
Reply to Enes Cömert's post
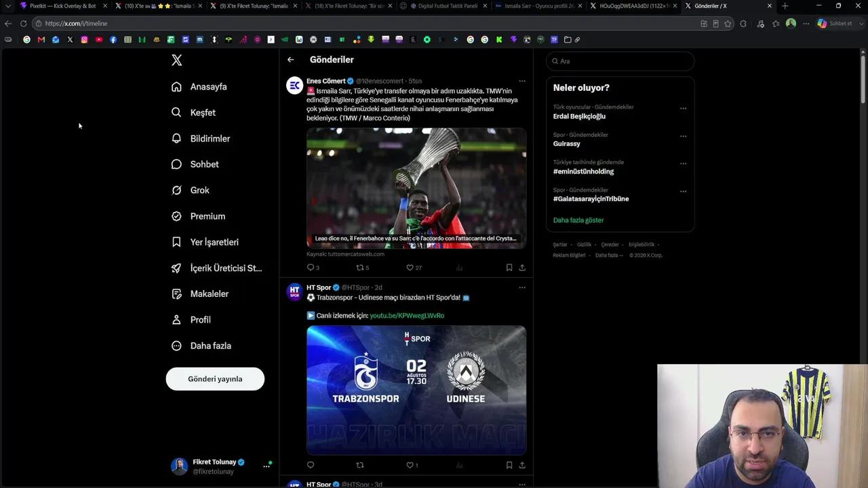[x=311, y=268]
